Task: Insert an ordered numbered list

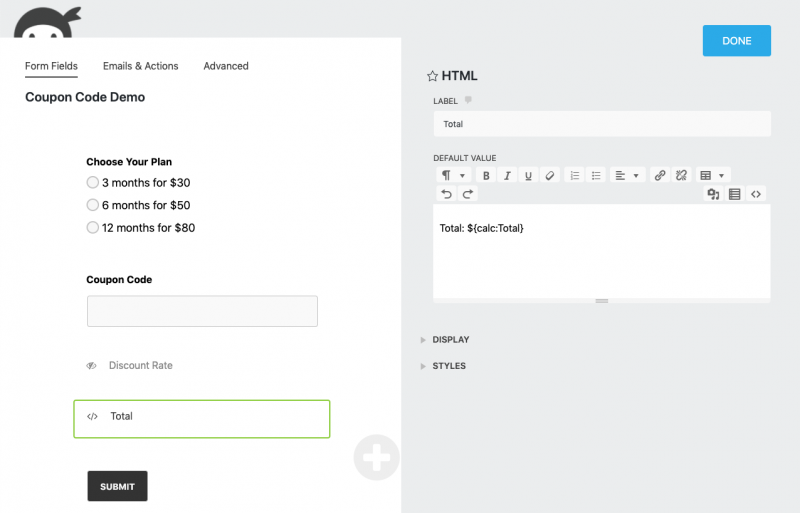Action: [x=574, y=175]
